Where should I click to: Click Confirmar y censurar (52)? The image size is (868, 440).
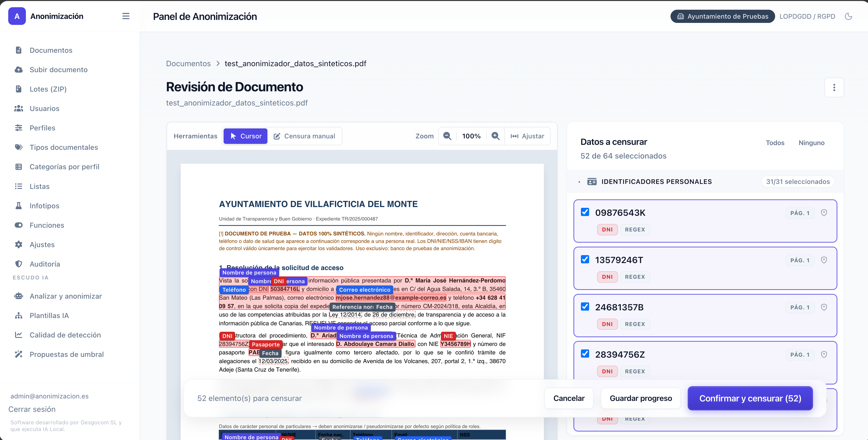(750, 398)
